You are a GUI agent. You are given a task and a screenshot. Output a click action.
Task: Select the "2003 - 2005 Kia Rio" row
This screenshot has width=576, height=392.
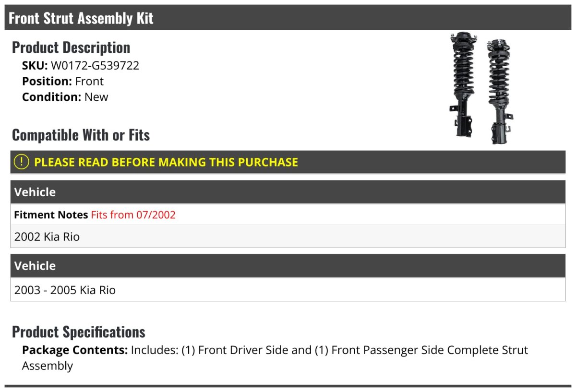click(x=65, y=290)
